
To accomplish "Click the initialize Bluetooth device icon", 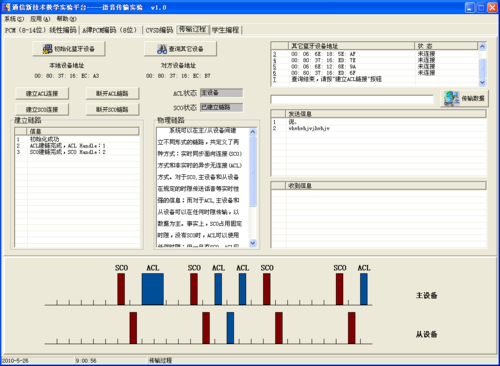I will point(47,49).
